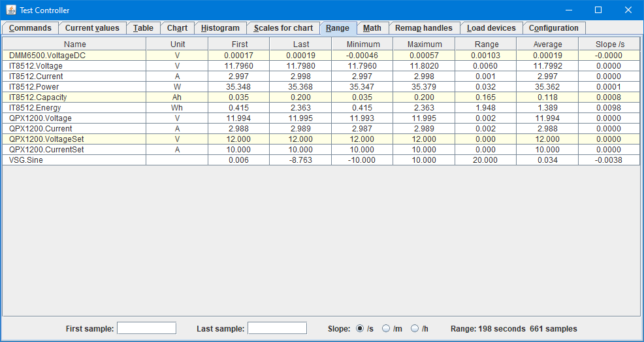Screen dimensions: 644x342
Task: Click the 35.379 maximum cell
Action: (x=424, y=87)
